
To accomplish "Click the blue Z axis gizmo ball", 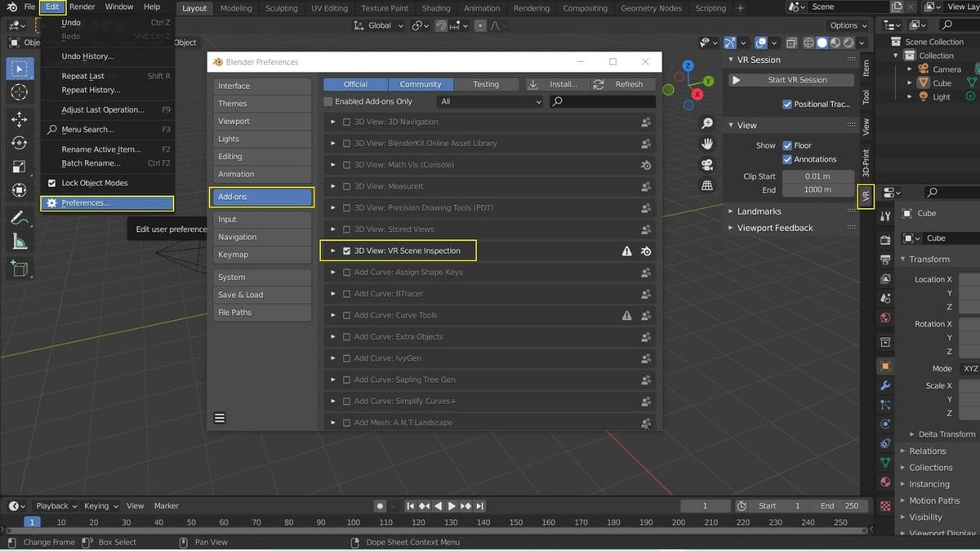I will click(x=688, y=65).
